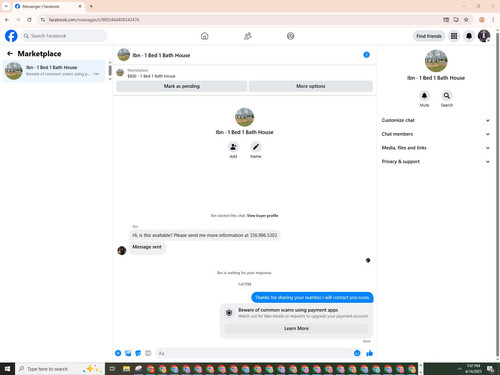Click the Windows taskbar search box

click(60, 369)
